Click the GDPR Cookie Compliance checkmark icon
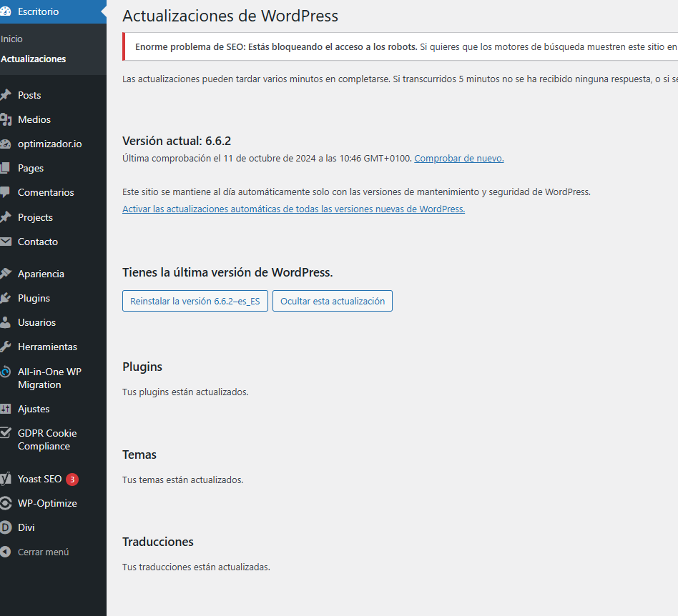 coord(5,433)
